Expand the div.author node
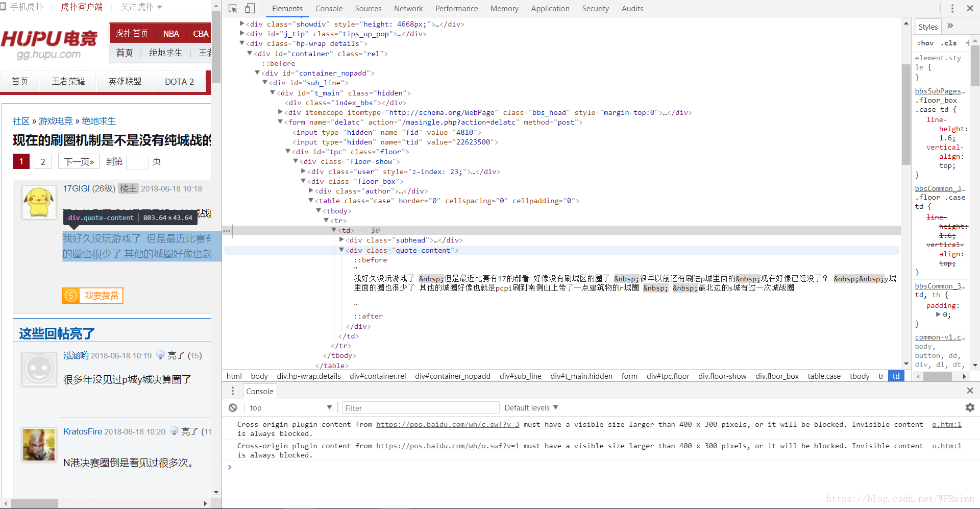 311,190
